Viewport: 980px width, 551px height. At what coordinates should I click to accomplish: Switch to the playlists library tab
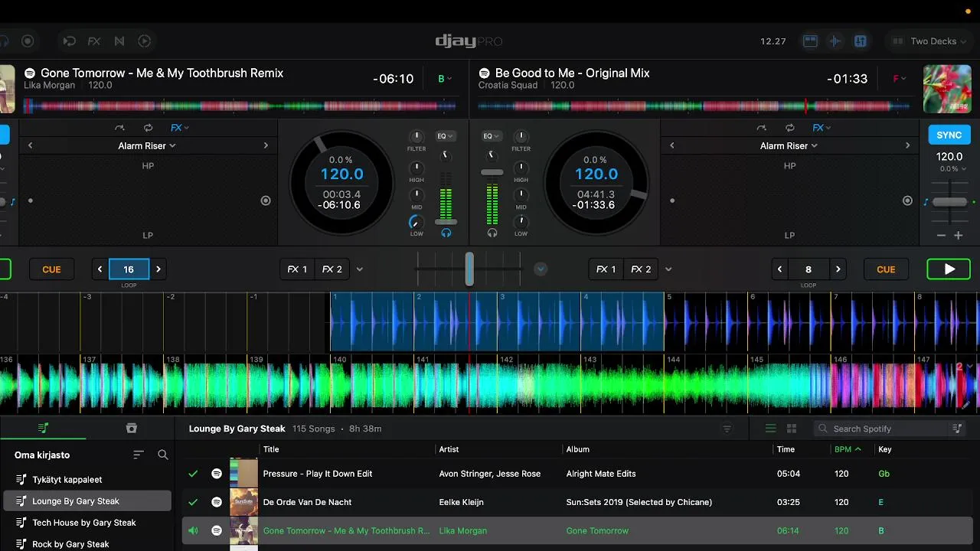[x=44, y=428]
